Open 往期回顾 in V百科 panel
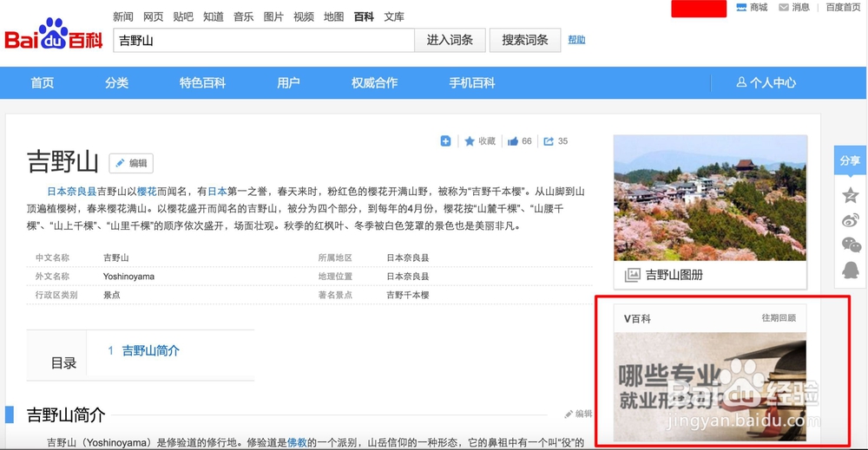Image resolution: width=868 pixels, height=450 pixels. coord(779,318)
